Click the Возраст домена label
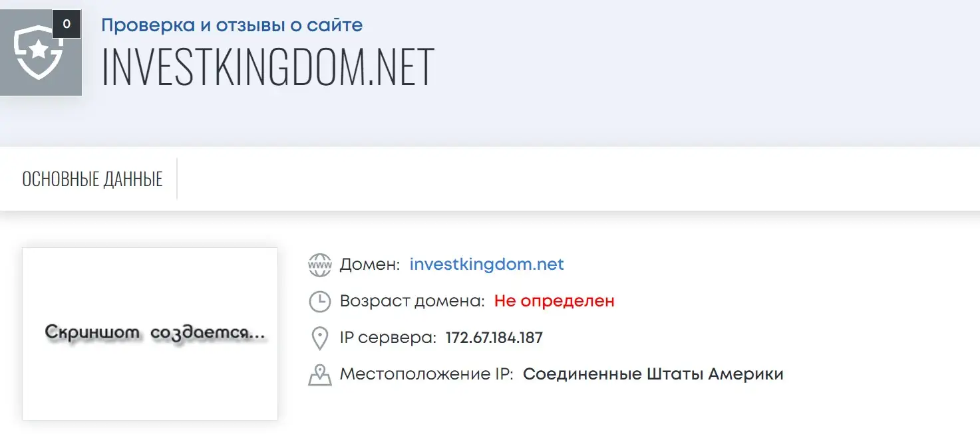Image resolution: width=980 pixels, height=434 pixels. (412, 301)
